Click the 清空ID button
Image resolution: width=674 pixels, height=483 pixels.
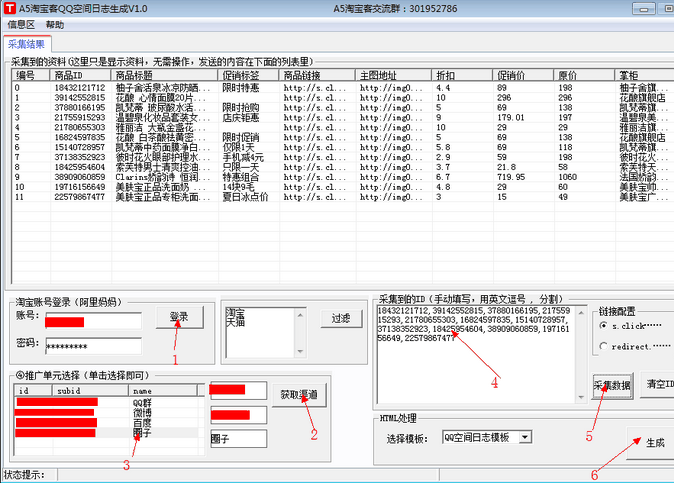click(659, 384)
